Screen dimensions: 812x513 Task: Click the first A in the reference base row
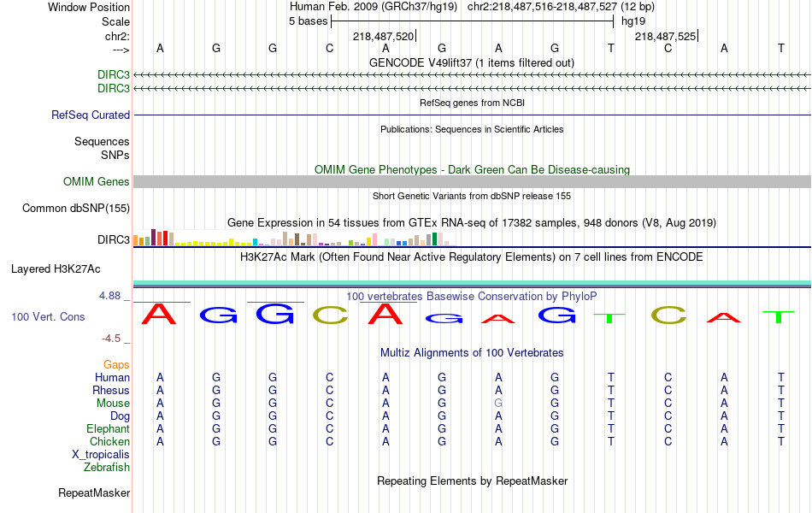[x=160, y=49]
